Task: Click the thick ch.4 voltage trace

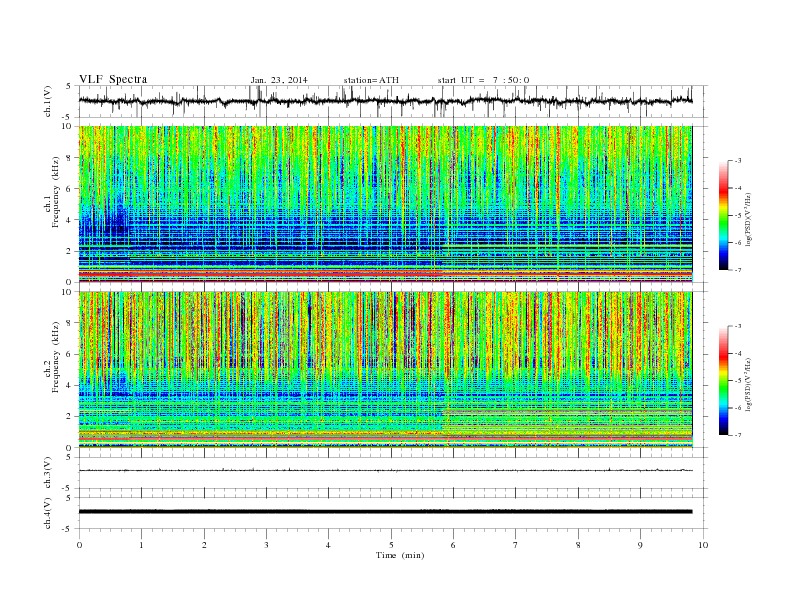Action: coord(385,512)
